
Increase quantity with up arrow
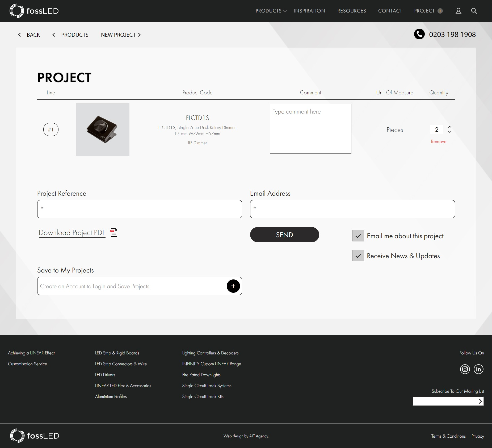(x=450, y=127)
